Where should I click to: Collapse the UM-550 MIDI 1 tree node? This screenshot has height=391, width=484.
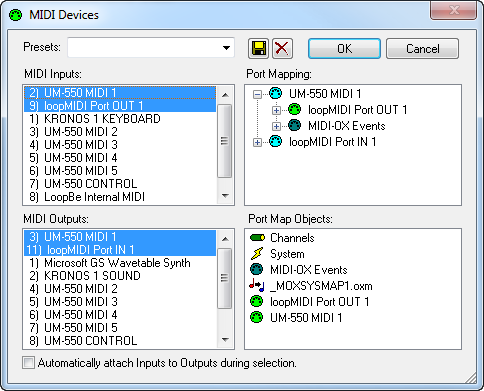point(257,94)
